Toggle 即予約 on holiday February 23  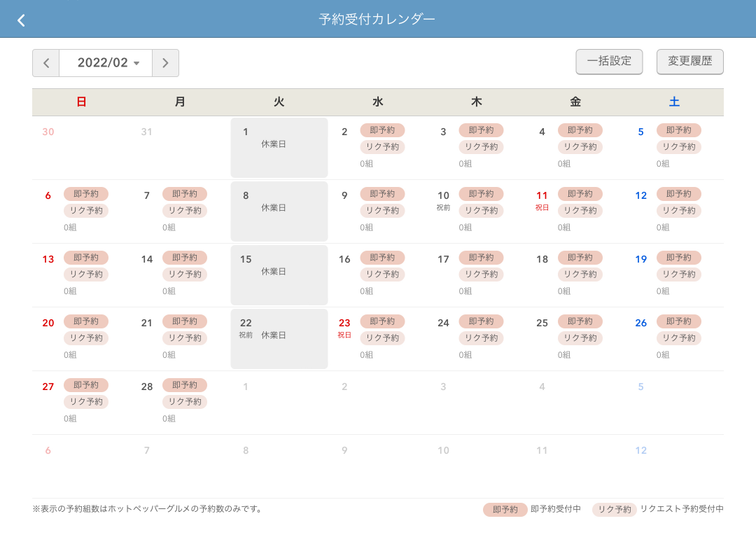click(x=382, y=321)
